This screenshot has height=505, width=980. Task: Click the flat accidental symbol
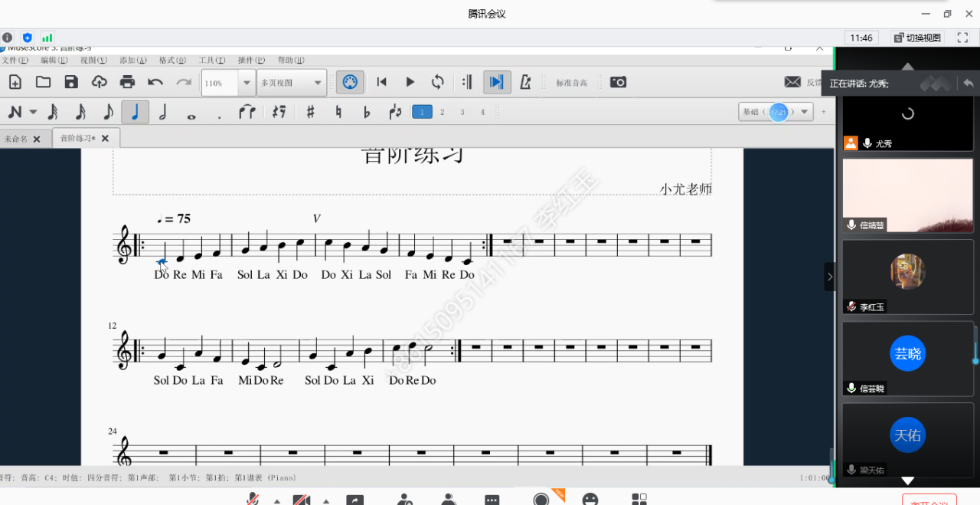367,113
